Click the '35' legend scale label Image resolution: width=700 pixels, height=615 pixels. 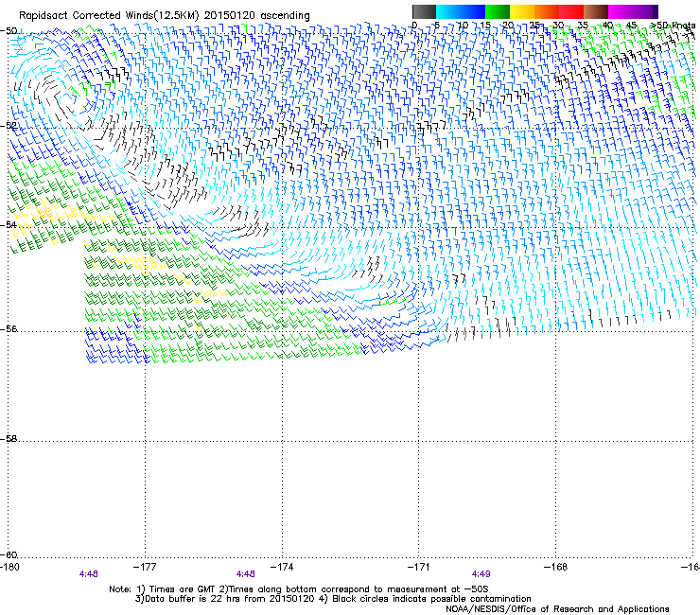coord(583,26)
